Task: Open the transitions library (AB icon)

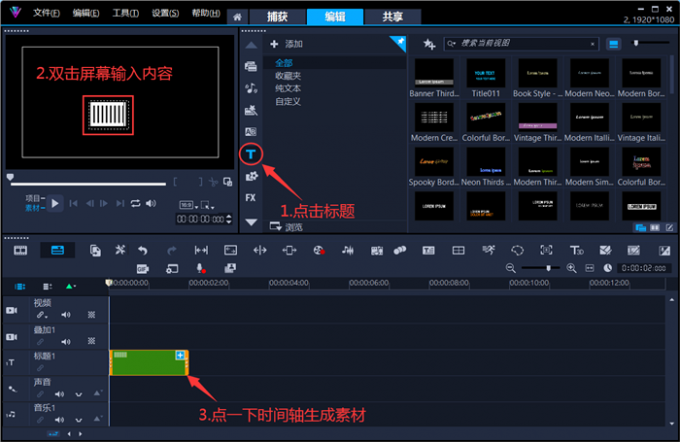Action: [251, 131]
